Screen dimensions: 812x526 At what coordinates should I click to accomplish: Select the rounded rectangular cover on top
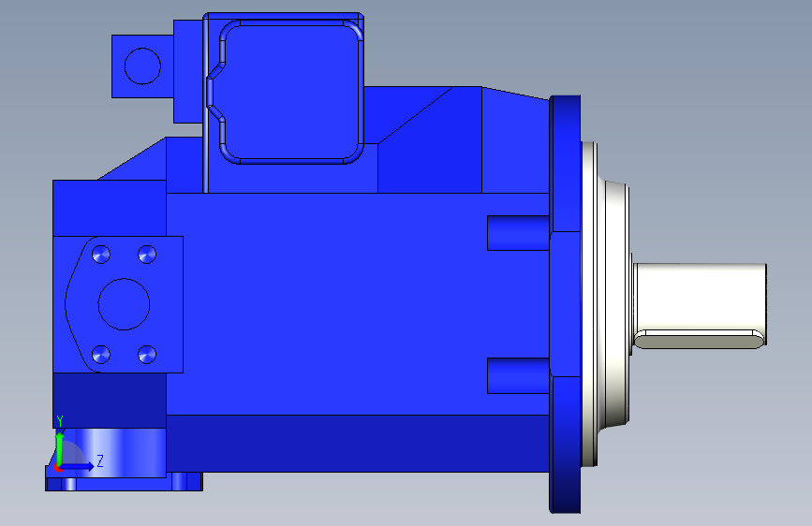click(291, 92)
